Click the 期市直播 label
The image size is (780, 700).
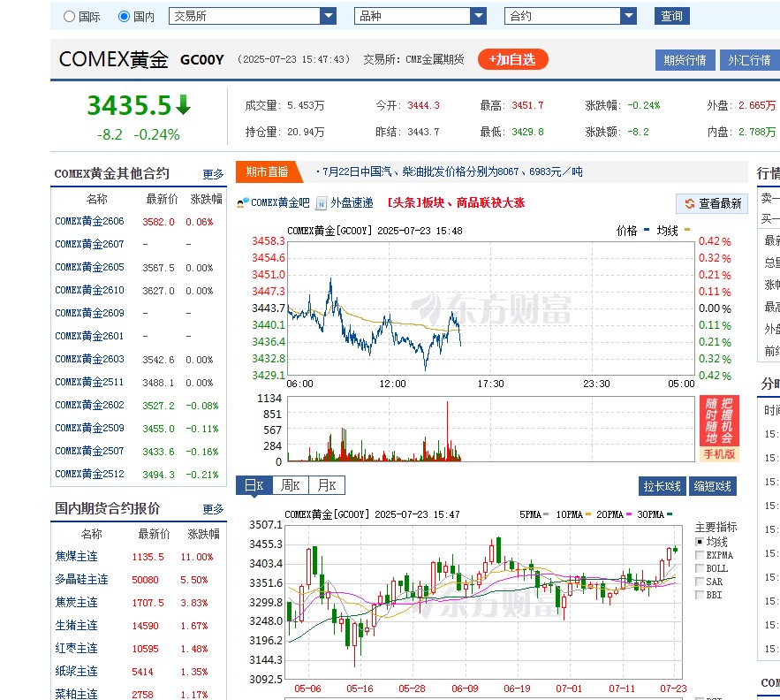[x=267, y=171]
